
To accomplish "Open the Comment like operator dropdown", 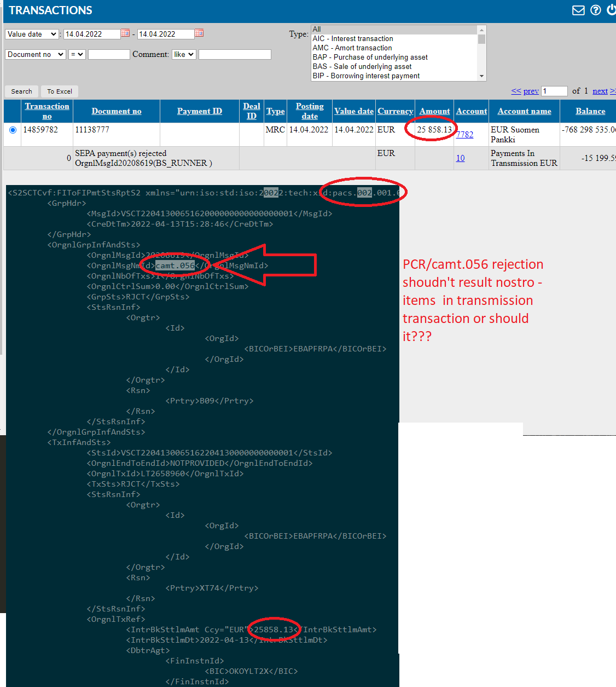I will coord(184,54).
